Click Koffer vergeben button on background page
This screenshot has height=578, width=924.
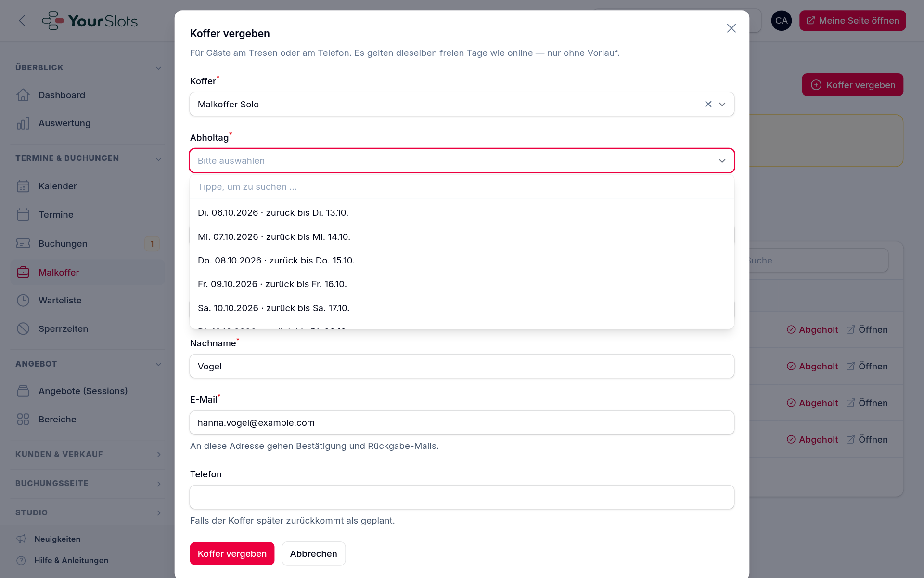pos(853,85)
